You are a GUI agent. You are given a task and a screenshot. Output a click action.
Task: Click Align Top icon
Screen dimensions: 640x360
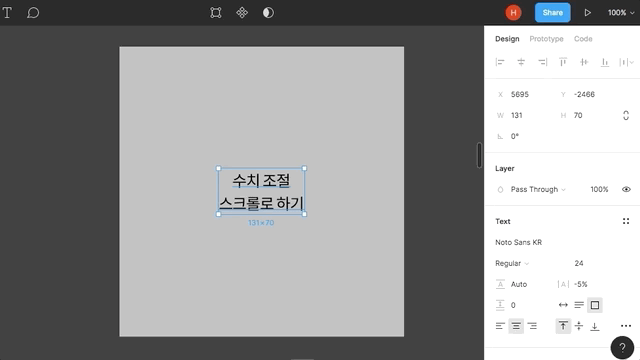tap(563, 62)
